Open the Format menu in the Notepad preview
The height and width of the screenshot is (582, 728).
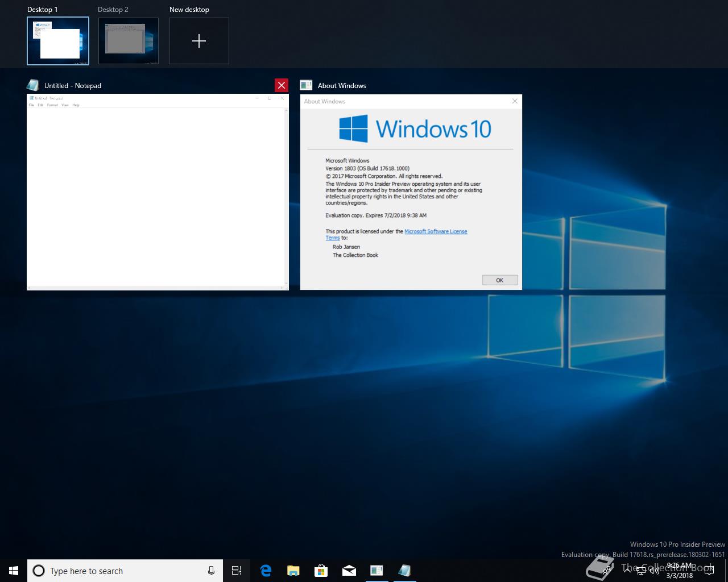coord(52,105)
